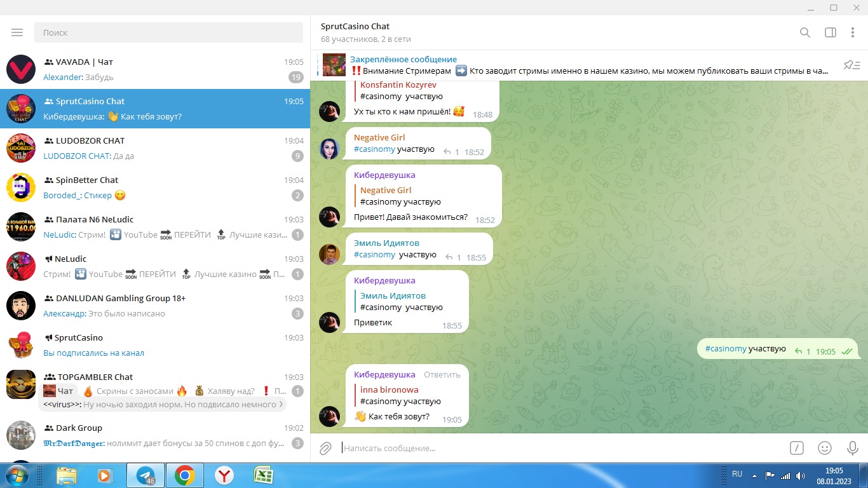Open the TOPGAMBLER Chat conversation
The width and height of the screenshot is (868, 488).
click(155, 389)
